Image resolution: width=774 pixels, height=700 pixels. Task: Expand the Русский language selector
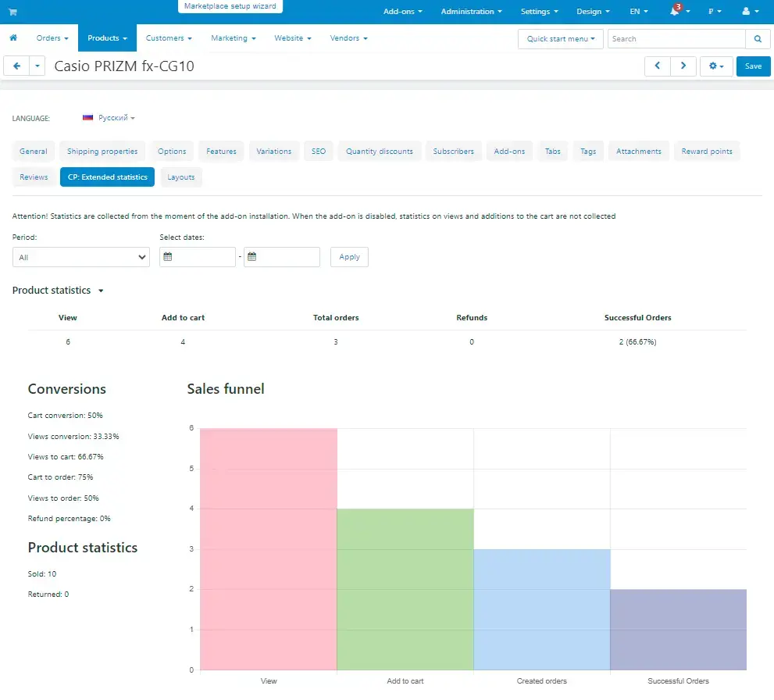click(109, 118)
